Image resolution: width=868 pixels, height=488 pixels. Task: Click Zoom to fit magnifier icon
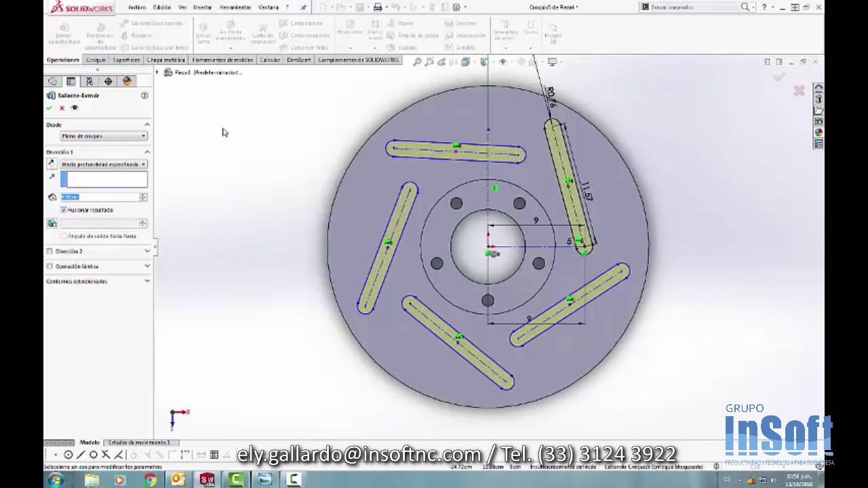point(418,62)
